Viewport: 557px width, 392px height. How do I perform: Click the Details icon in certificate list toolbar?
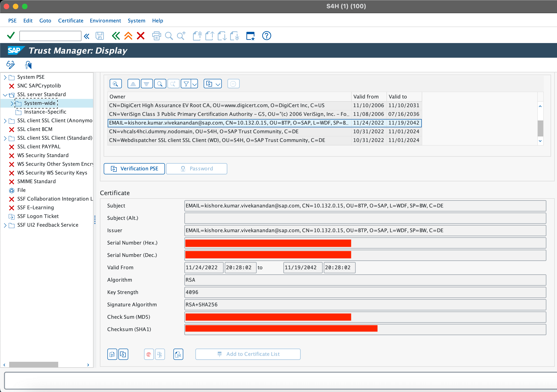click(116, 84)
